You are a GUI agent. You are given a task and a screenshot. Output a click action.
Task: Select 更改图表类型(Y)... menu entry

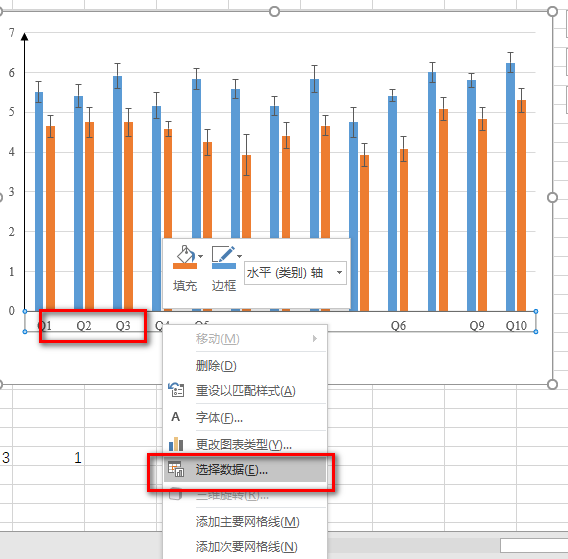[x=245, y=444]
